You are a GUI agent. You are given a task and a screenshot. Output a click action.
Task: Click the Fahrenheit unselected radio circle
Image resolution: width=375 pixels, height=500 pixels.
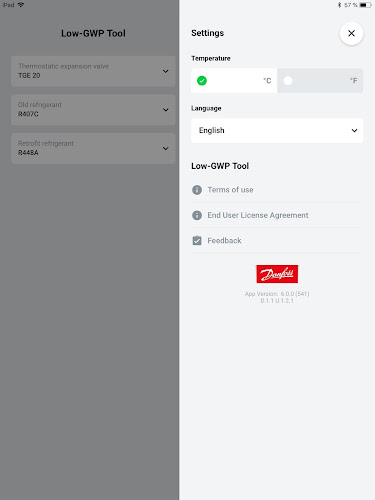click(288, 81)
